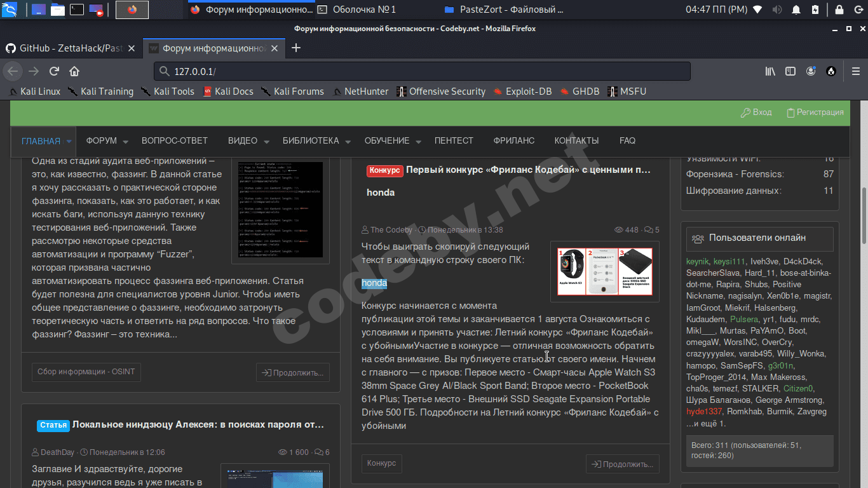Open the Kali applications menu
Screen dimensions: 868x488
tap(11, 10)
